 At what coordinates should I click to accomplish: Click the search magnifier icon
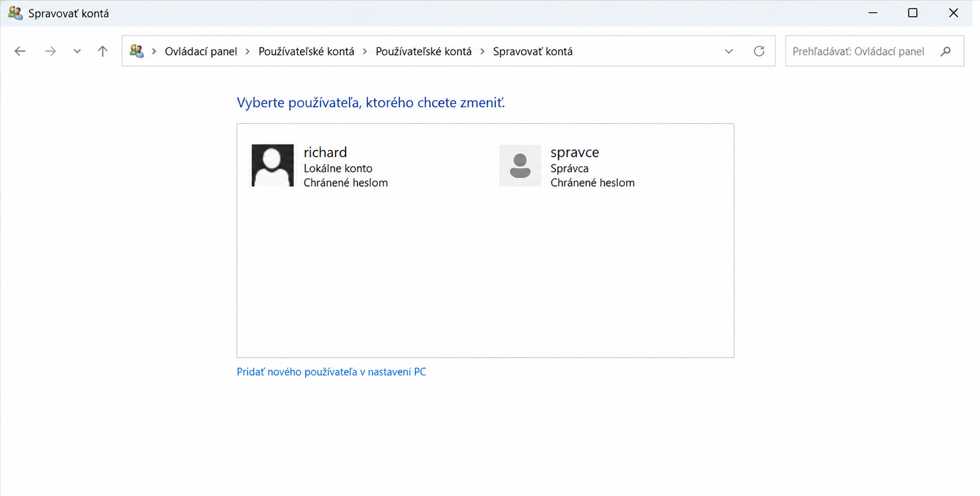click(x=946, y=51)
